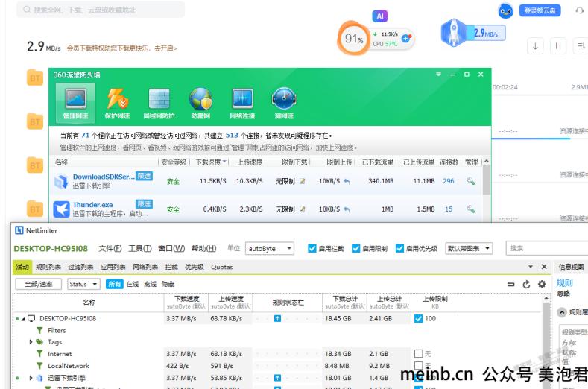Select the Filters tree item
This screenshot has height=389, width=588.
click(x=57, y=330)
